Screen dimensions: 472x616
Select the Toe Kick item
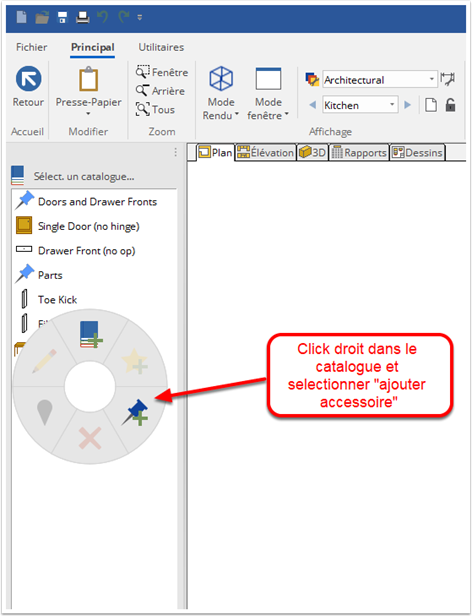click(57, 299)
